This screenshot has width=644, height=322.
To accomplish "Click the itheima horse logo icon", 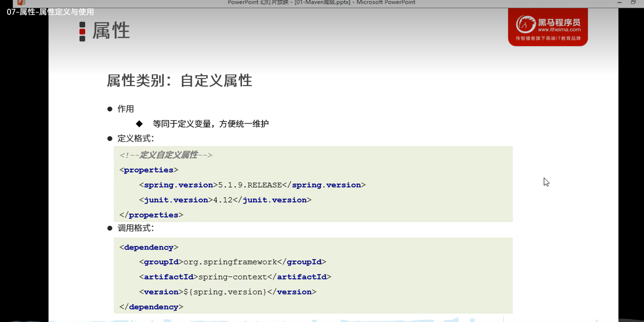I will tap(526, 24).
